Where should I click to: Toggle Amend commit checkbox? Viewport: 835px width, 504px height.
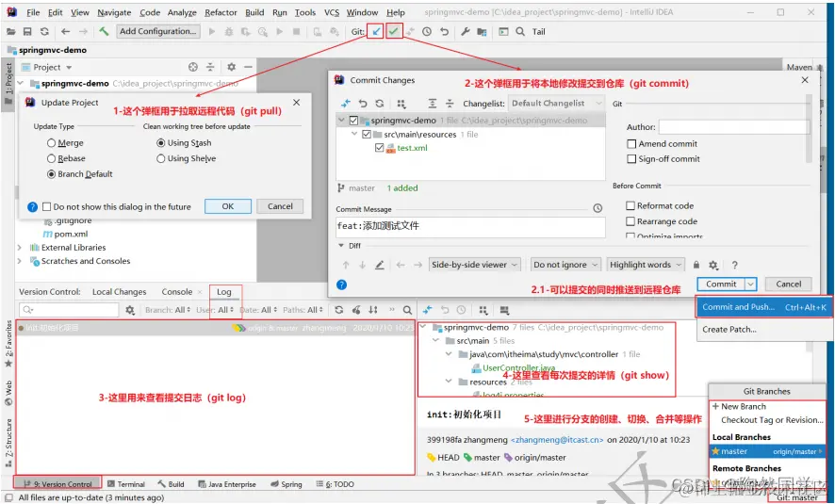click(x=631, y=144)
